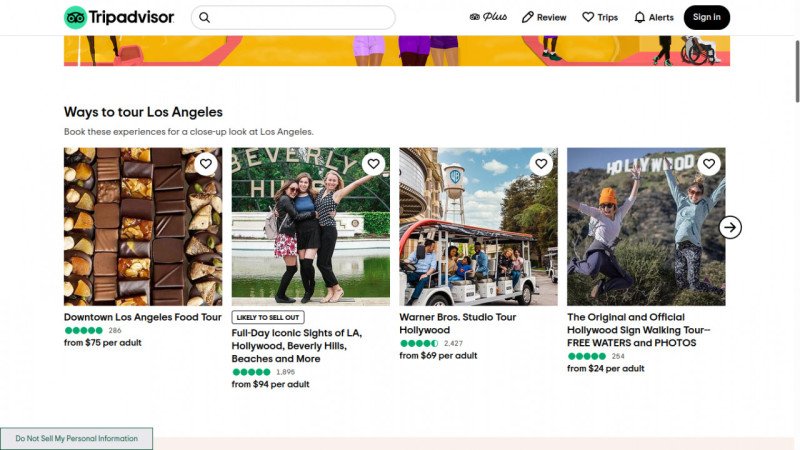Viewport: 800px width, 450px height.
Task: Favorite the Warner Bros. Studio Tour
Action: click(541, 164)
